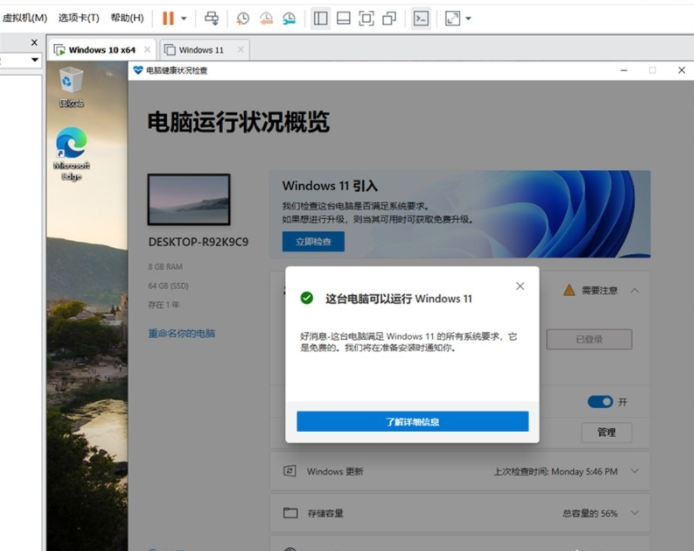Expand the Windows 更新 section
The width and height of the screenshot is (694, 551).
[x=634, y=471]
